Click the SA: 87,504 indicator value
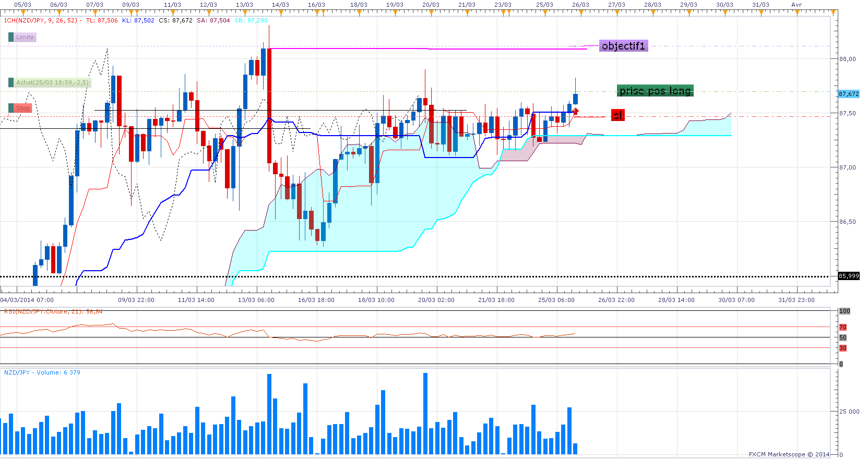 tap(213, 21)
